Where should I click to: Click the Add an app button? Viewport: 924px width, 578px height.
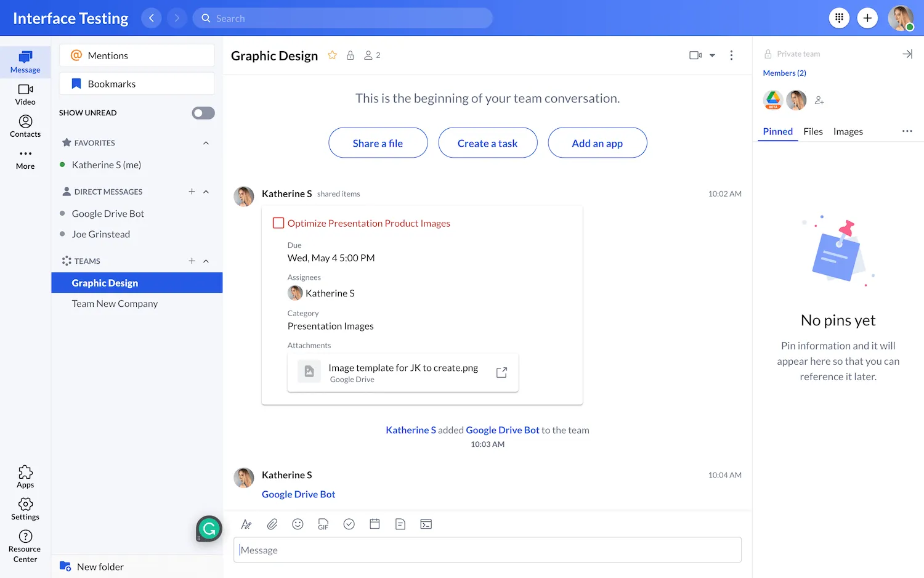click(x=598, y=143)
